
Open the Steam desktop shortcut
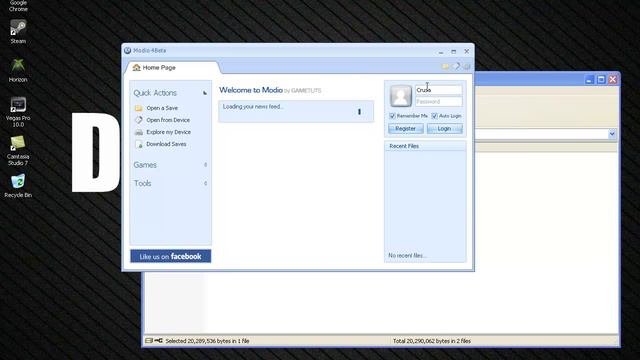point(18,31)
